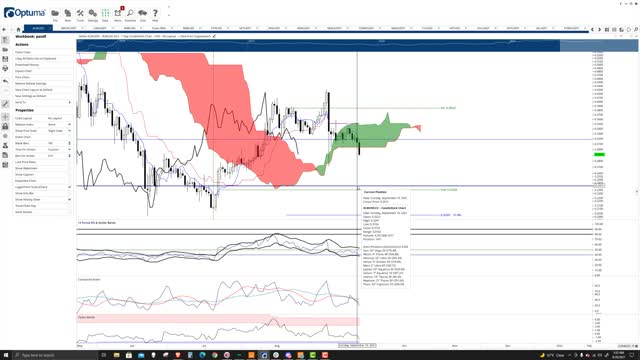This screenshot has width=640, height=360.
Task: Click the crosshair tool in left sidebar
Action: coord(5,117)
